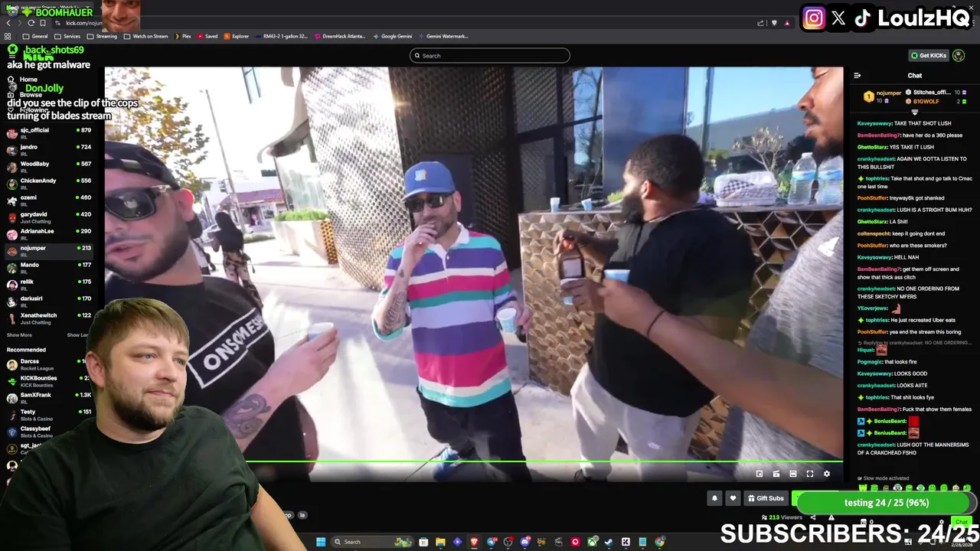Open the Explorer bookmark
980x551 pixels.
(x=237, y=36)
